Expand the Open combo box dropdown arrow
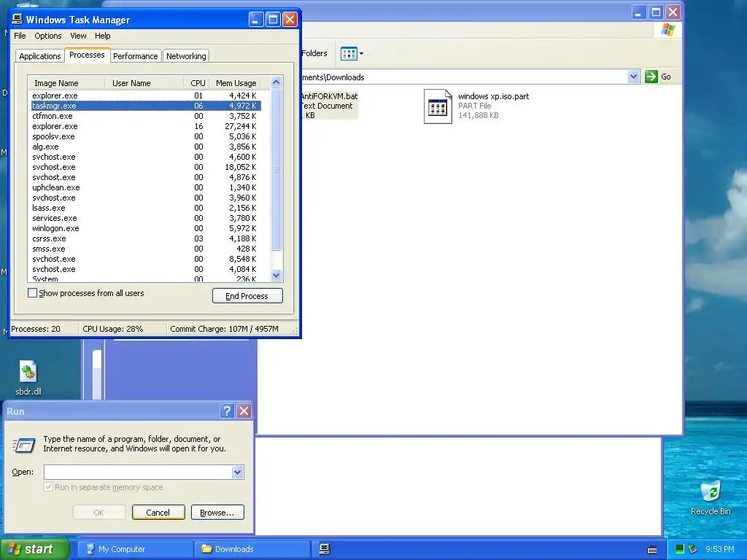747x560 pixels. pos(237,472)
